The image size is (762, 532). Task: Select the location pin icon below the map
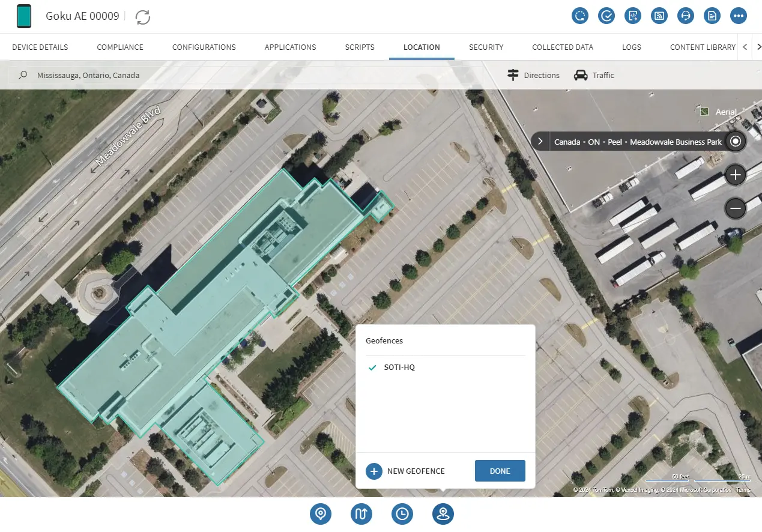click(321, 514)
